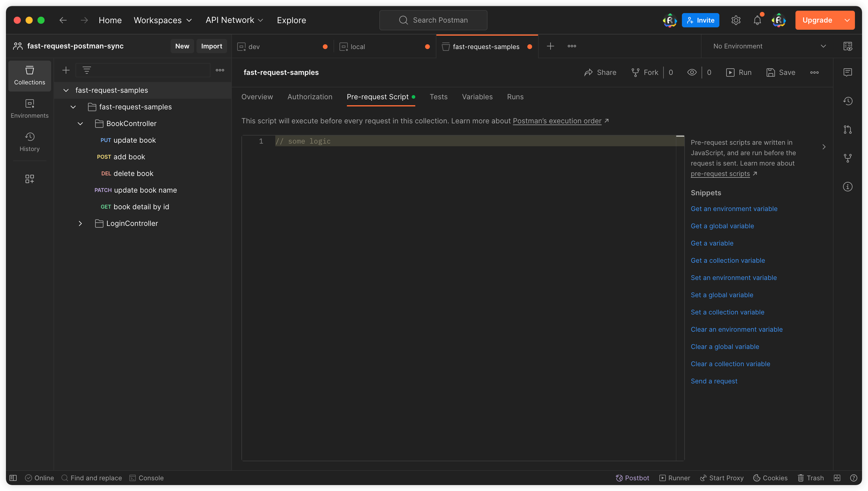Image resolution: width=868 pixels, height=491 pixels.
Task: Toggle watch collection eye icon
Action: pyautogui.click(x=692, y=73)
